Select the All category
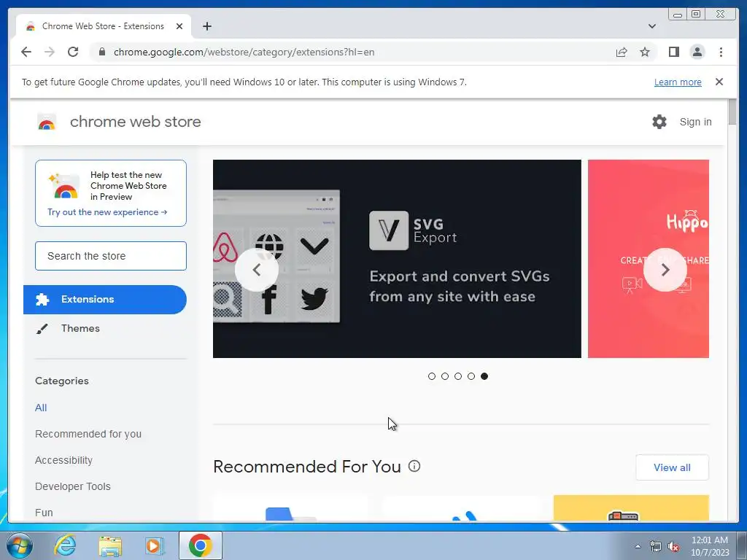 pos(41,408)
